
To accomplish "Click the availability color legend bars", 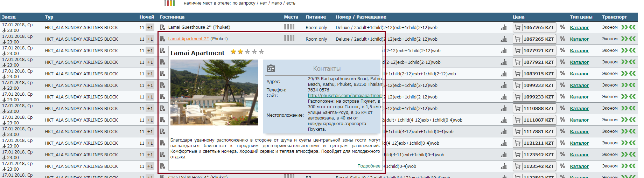I will pyautogui.click(x=169, y=3).
